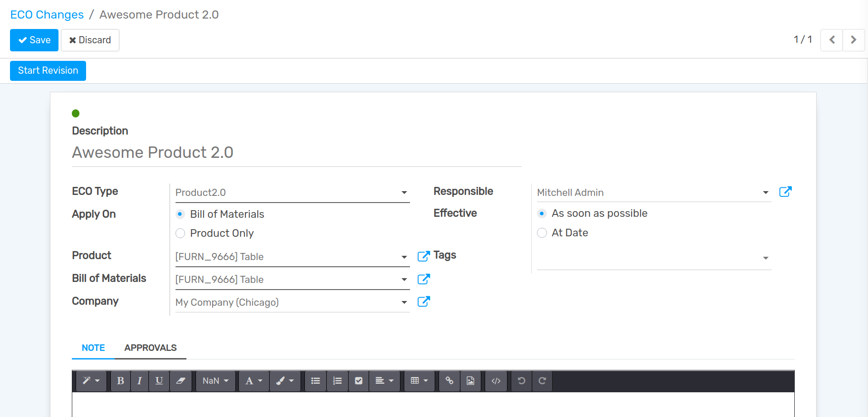Choose At Date effective option
The image size is (868, 417).
[x=542, y=233]
